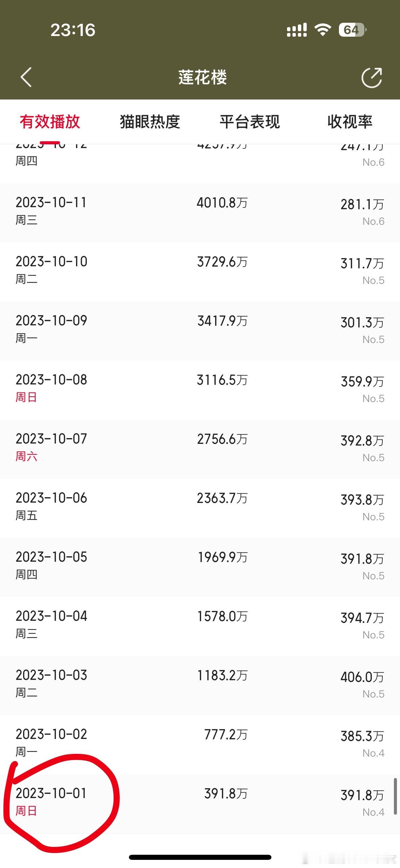
Task: Switch to the 平台表现 tab
Action: [250, 122]
